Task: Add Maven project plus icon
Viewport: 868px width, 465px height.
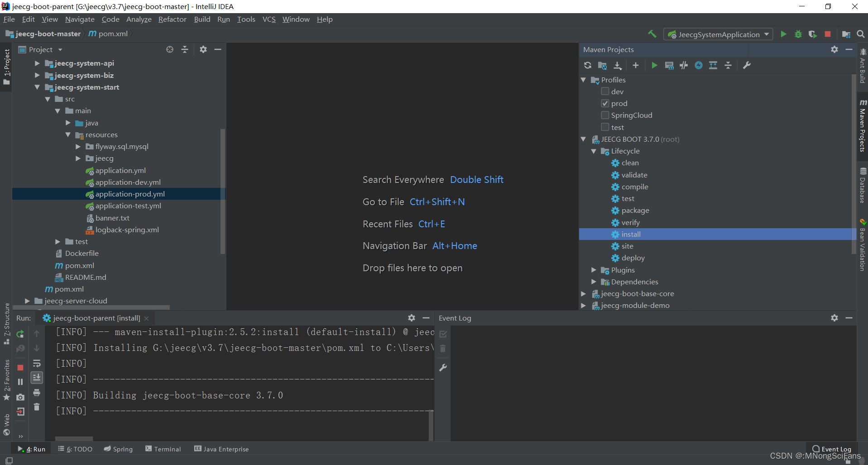Action: (x=636, y=65)
